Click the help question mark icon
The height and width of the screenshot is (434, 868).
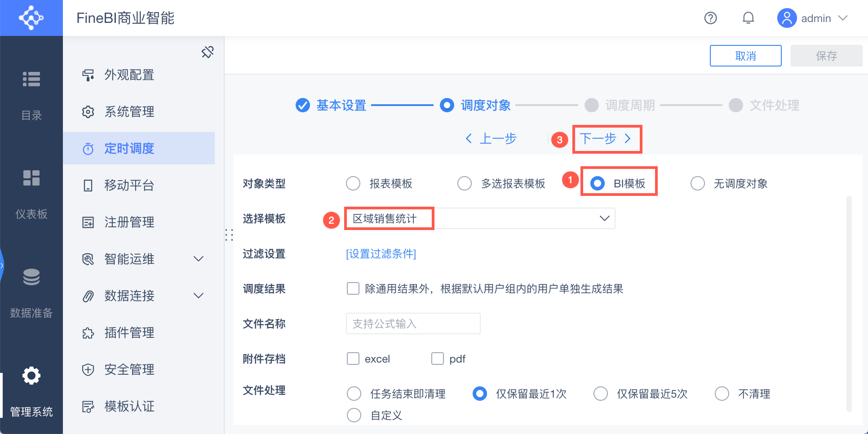710,18
